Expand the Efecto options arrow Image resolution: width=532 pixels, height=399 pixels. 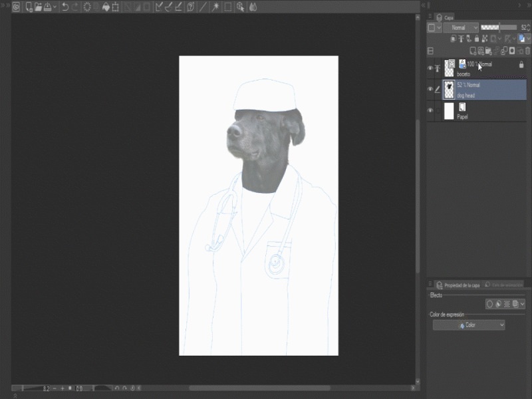click(x=522, y=304)
